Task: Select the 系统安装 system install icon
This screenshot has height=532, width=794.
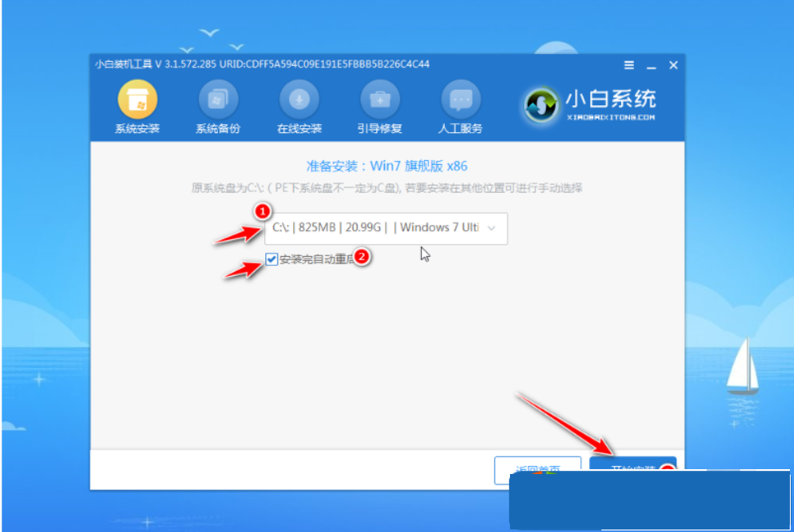Action: click(137, 100)
